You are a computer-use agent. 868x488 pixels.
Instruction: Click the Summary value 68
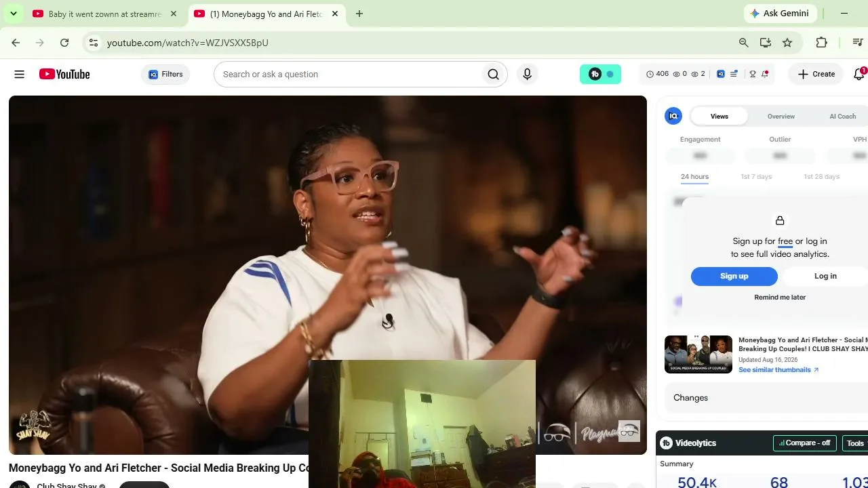[779, 482]
